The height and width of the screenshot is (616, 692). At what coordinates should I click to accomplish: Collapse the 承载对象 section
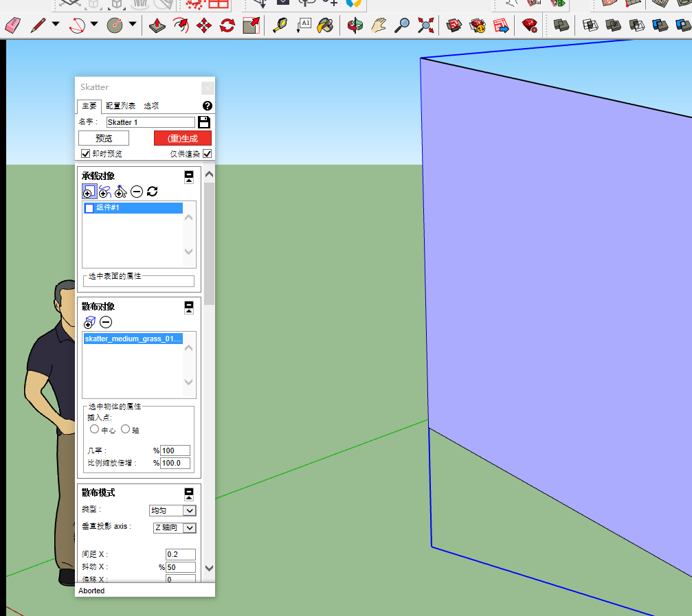tap(189, 177)
